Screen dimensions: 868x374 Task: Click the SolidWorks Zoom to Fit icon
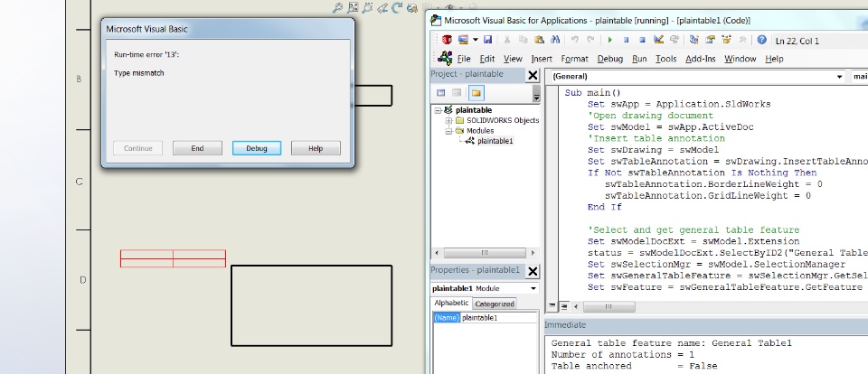coord(337,8)
